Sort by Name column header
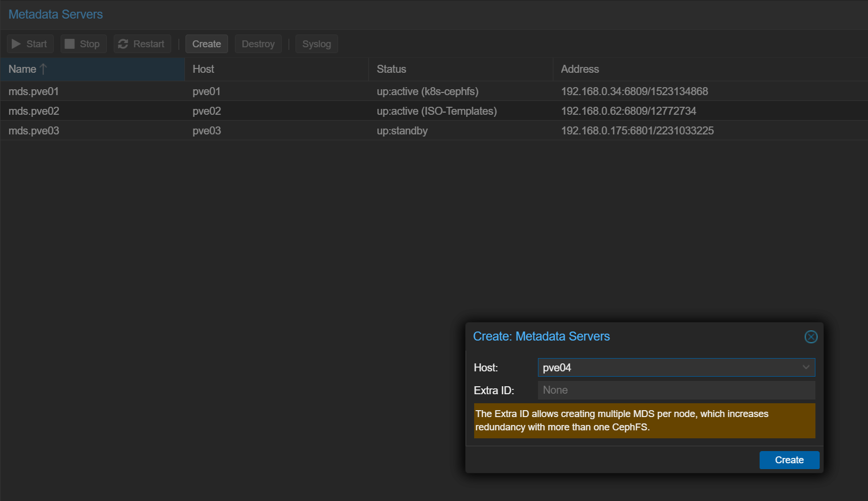 (x=92, y=69)
